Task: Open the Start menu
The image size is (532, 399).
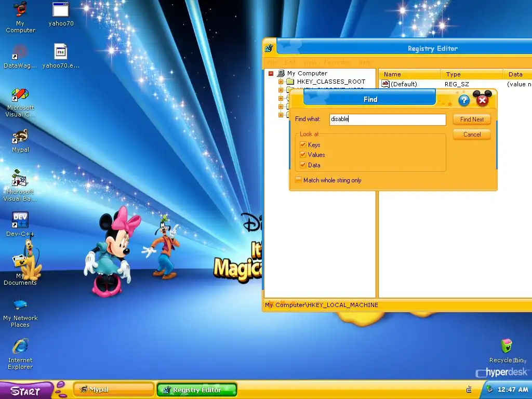Action: point(25,391)
